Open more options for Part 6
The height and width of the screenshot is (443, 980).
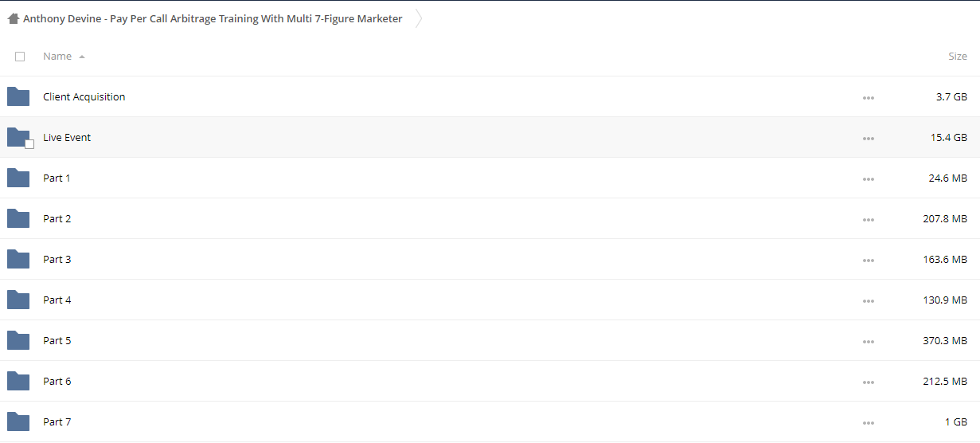pos(868,382)
